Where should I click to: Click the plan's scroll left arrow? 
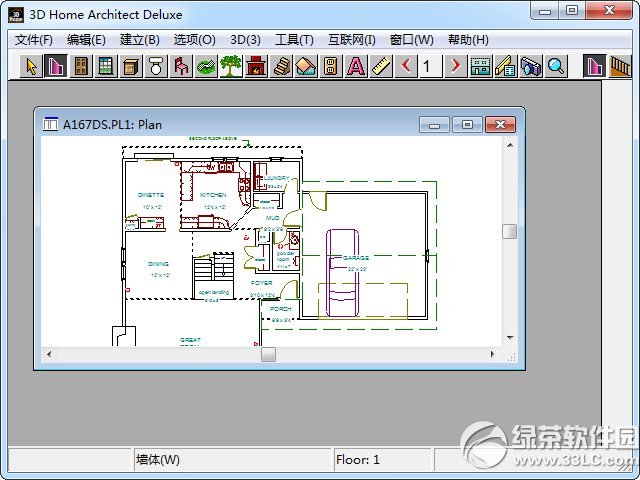click(x=49, y=354)
